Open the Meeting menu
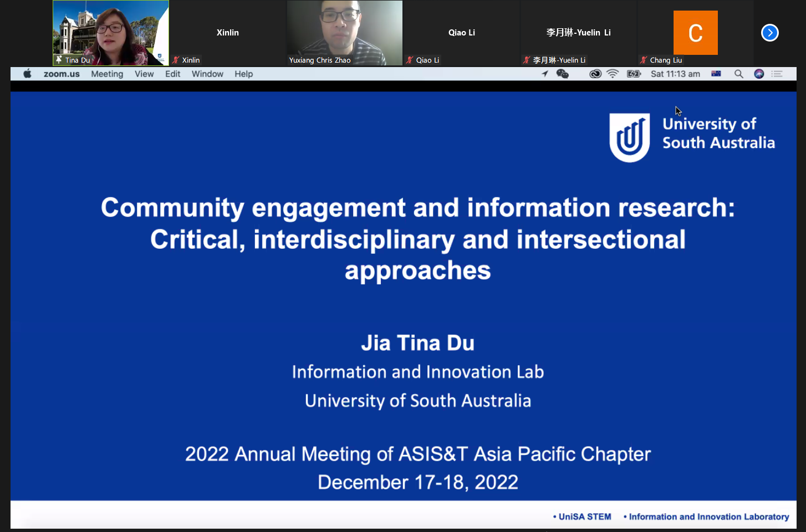Screen dimensions: 806x532 tap(107, 74)
